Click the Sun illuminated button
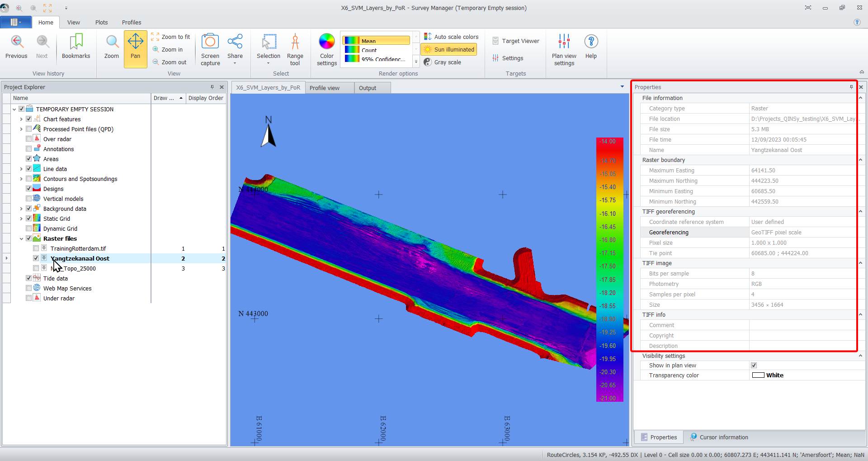868x461 pixels. point(449,50)
